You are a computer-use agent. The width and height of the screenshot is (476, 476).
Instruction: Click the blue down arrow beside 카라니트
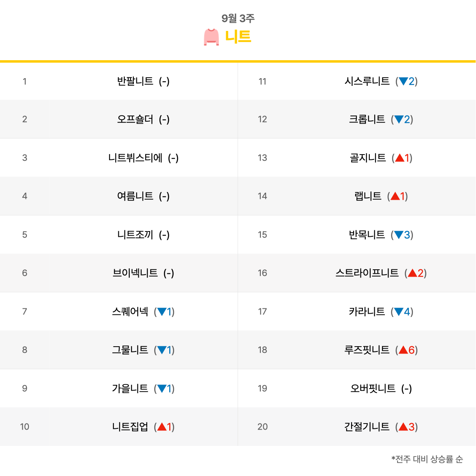[x=399, y=312]
